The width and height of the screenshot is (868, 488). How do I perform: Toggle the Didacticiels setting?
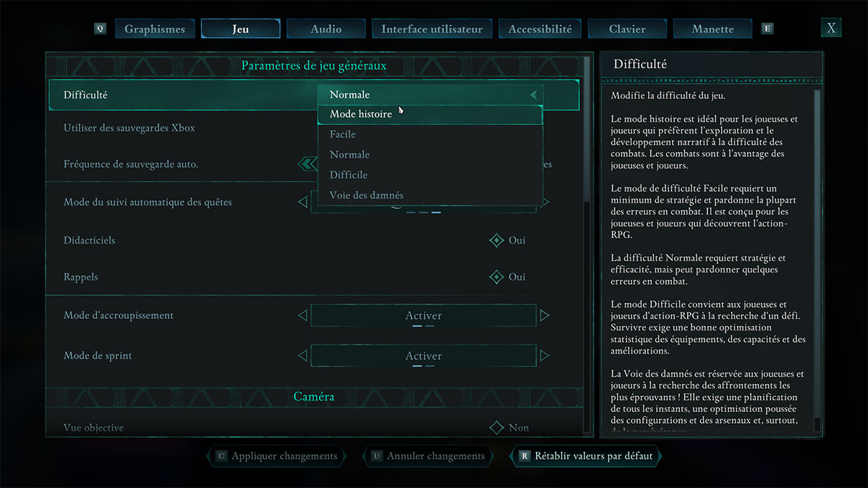pos(496,240)
